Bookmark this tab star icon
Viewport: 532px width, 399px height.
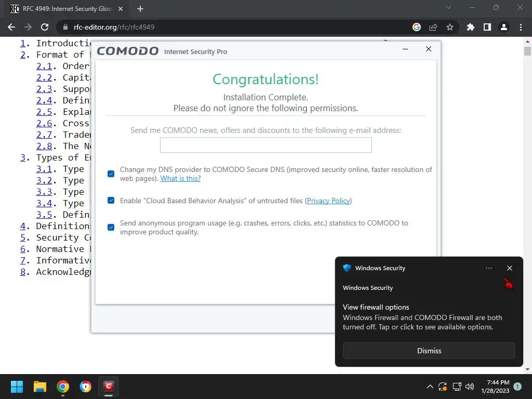[450, 27]
